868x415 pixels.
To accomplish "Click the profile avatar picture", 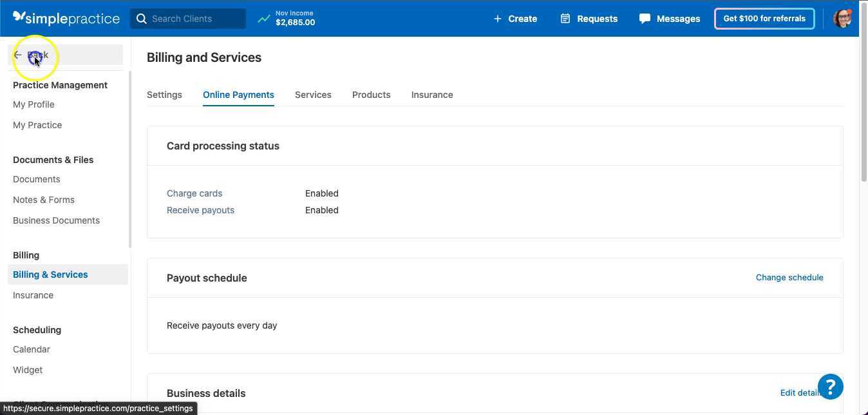I will 844,18.
